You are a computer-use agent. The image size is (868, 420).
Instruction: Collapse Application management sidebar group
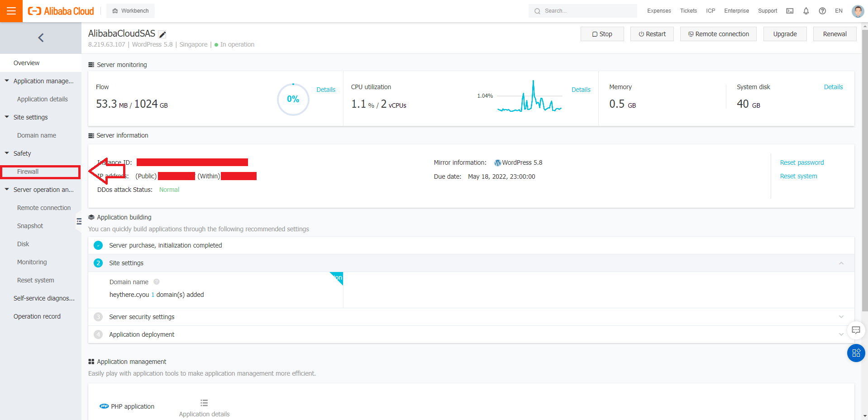click(x=7, y=81)
